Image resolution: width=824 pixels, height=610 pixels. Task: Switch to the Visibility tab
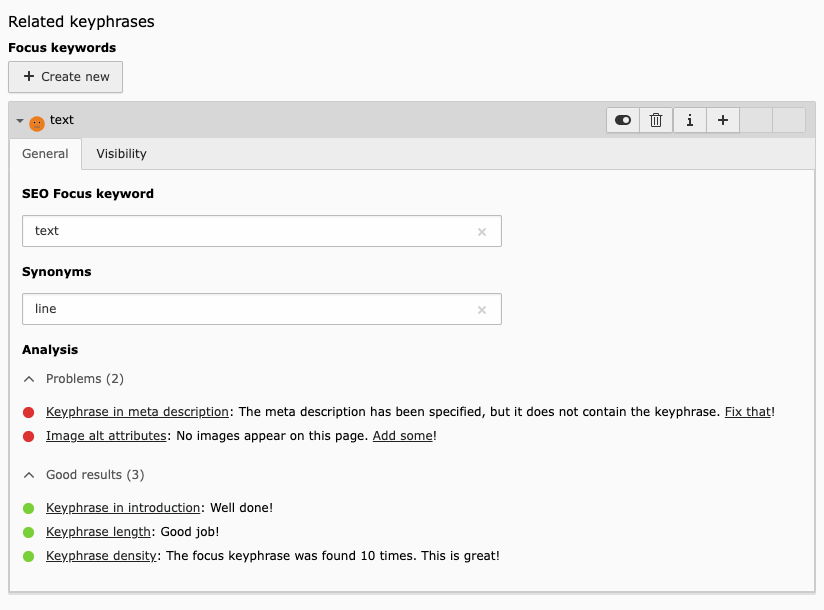(121, 154)
